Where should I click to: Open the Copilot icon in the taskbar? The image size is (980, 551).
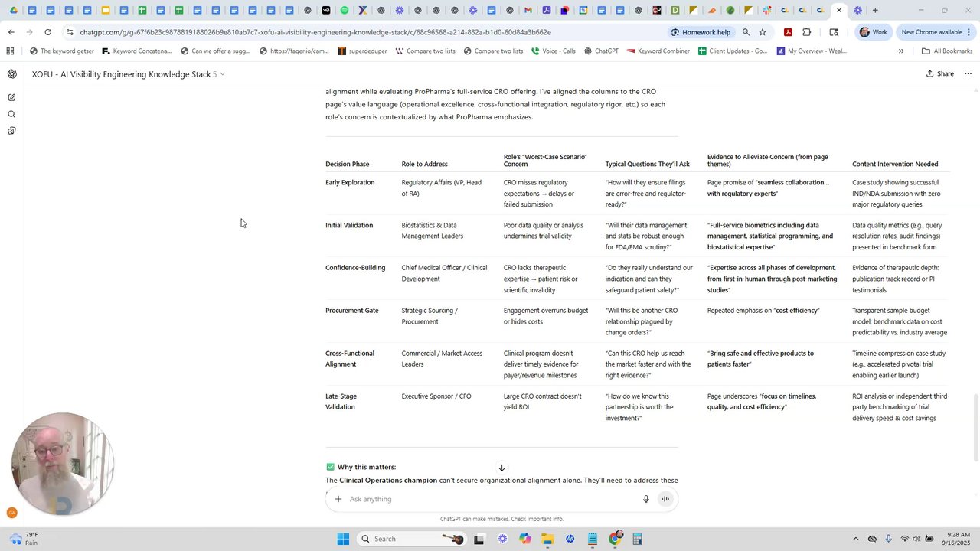coord(524,539)
